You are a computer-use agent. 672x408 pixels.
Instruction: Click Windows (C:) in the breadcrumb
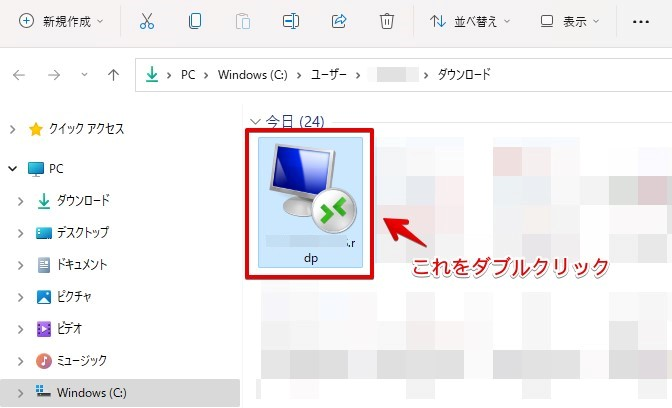coord(253,75)
